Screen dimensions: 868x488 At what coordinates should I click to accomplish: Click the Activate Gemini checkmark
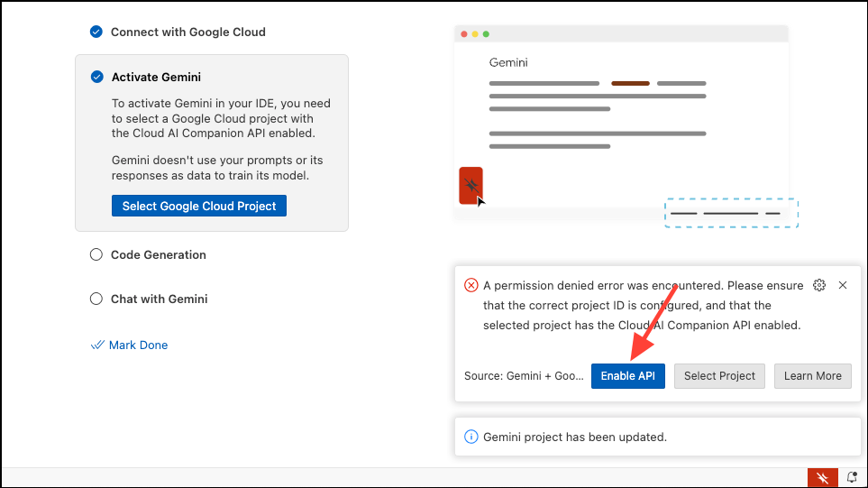(96, 77)
